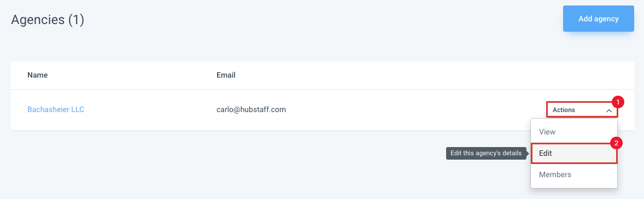Viewport: 644px width, 199px height.
Task: Click the count in the Agencies heading
Action: point(77,20)
